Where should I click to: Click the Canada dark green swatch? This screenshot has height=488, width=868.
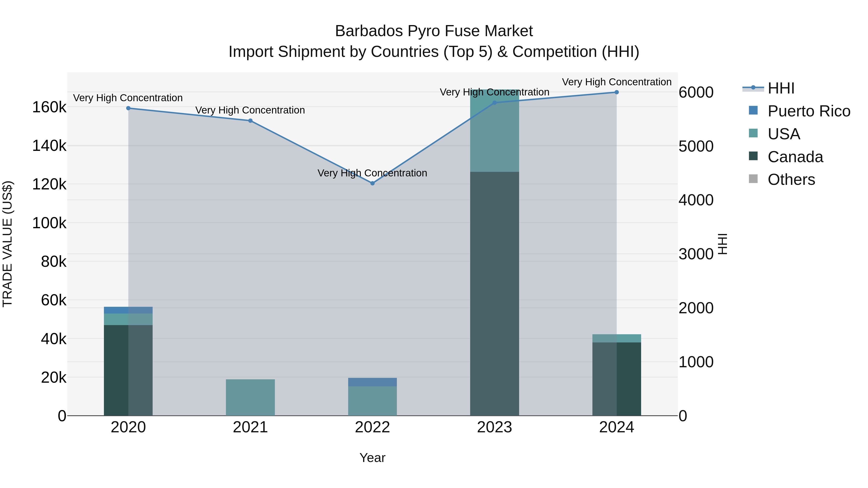(x=753, y=156)
